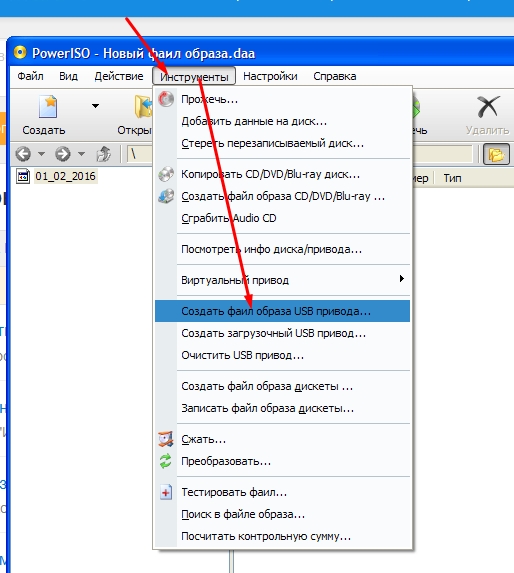Screen dimensions: 514x573
Task: Click the test file icon with red cross
Action: click(166, 492)
